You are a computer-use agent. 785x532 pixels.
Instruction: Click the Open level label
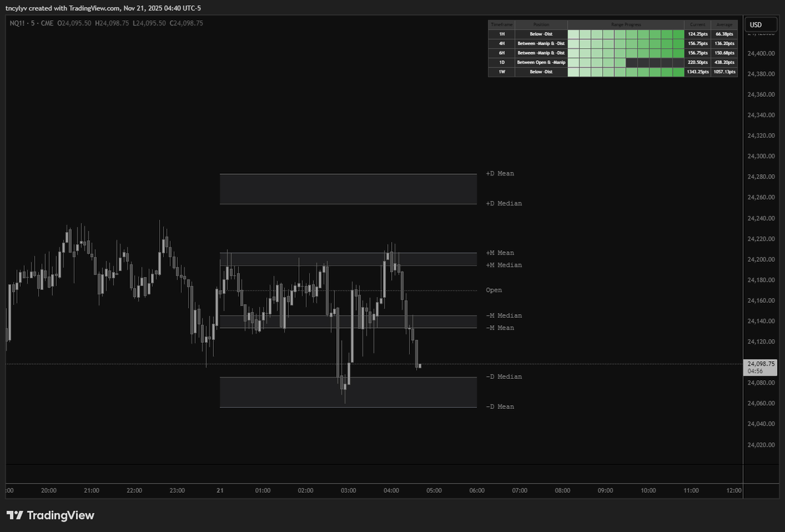tap(494, 290)
